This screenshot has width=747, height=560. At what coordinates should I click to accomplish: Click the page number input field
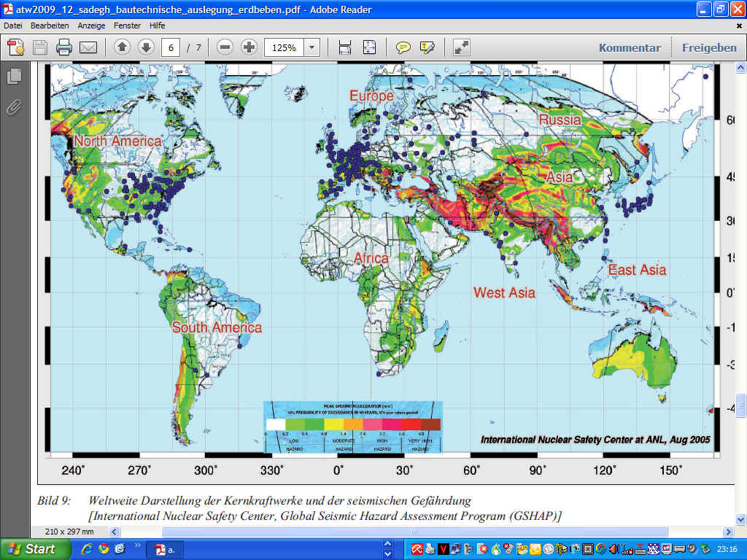(x=171, y=47)
